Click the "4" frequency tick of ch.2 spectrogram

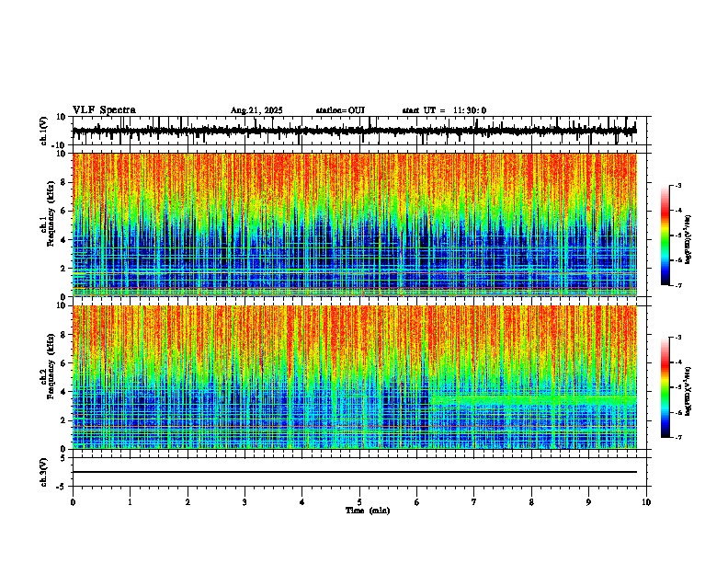(x=64, y=392)
